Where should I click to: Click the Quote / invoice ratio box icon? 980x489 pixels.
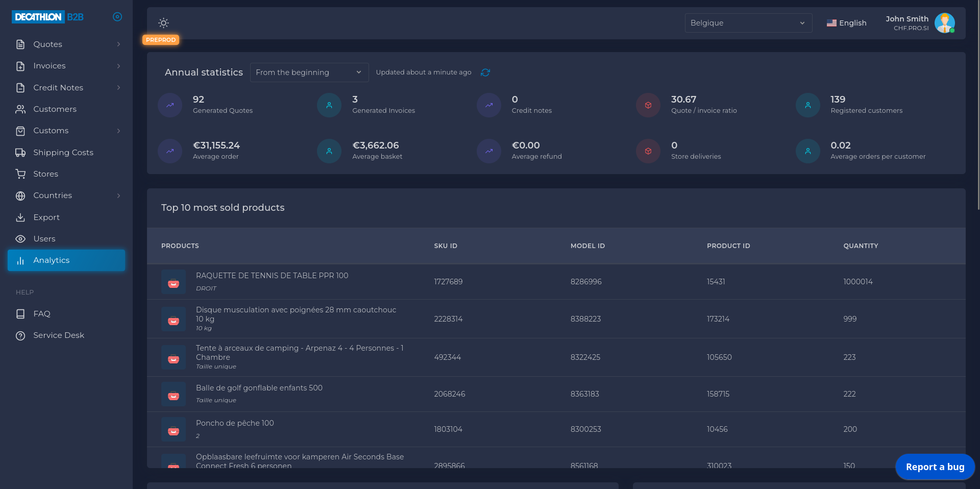[648, 105]
